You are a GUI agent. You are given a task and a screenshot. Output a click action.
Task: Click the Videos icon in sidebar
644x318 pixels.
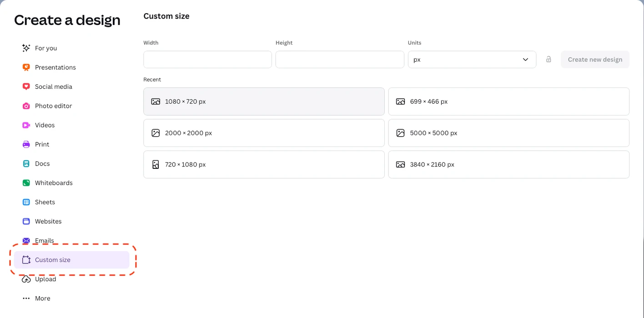click(26, 125)
